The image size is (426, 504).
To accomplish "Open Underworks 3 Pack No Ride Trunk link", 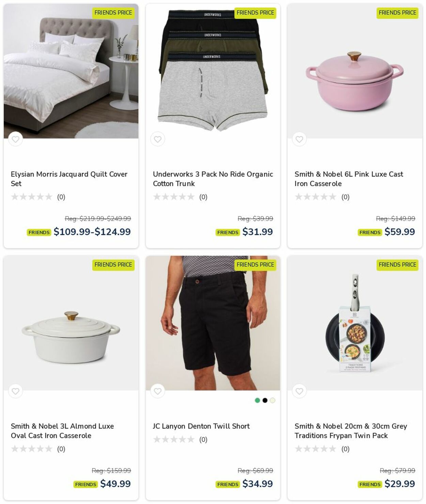I will point(213,179).
